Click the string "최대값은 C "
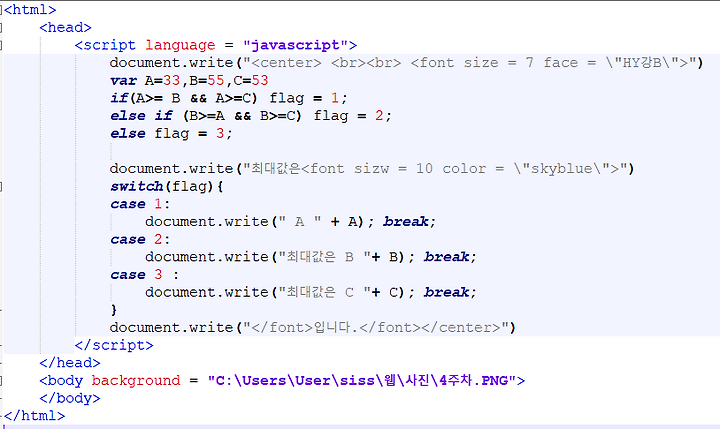 [325, 292]
